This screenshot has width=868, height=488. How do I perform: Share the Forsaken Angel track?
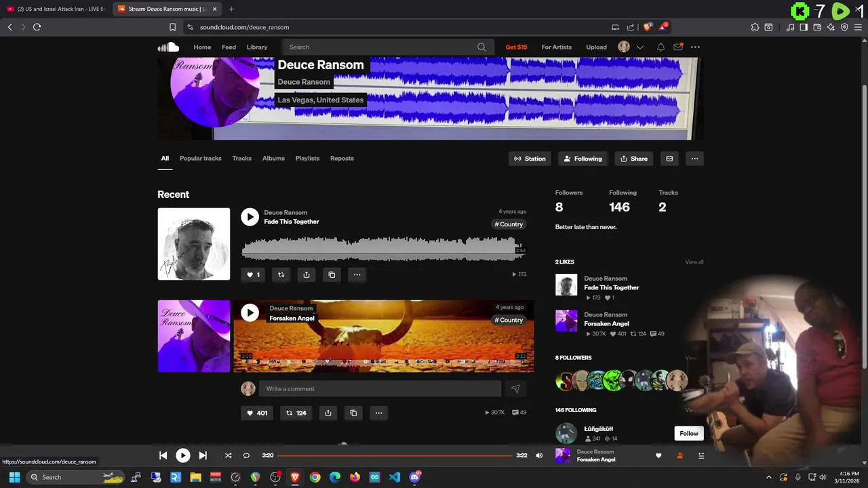coord(328,413)
